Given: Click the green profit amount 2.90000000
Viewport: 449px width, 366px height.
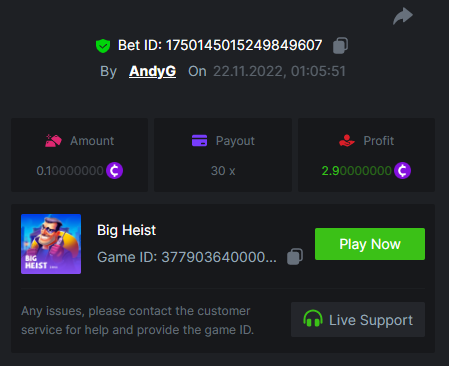Looking at the screenshot, I should click(x=356, y=171).
